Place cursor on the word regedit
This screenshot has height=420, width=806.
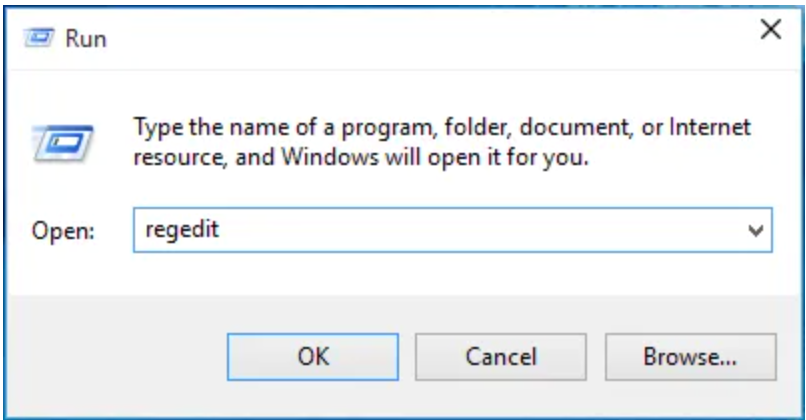(x=182, y=230)
